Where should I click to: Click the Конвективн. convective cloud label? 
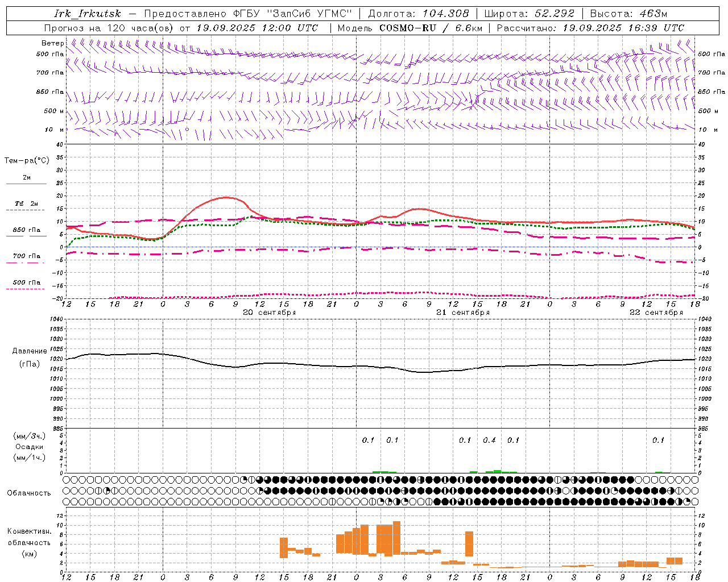(x=30, y=531)
